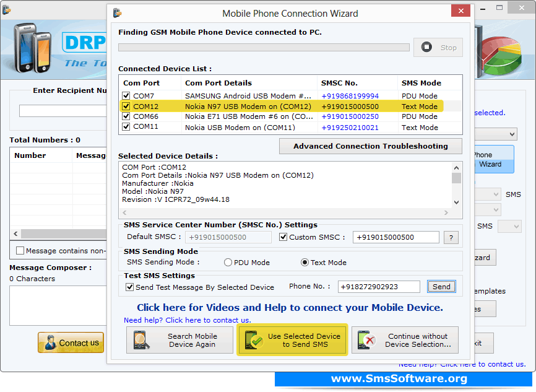
Task: Click the mobile phones logo in the main window banner
Action: click(33, 48)
